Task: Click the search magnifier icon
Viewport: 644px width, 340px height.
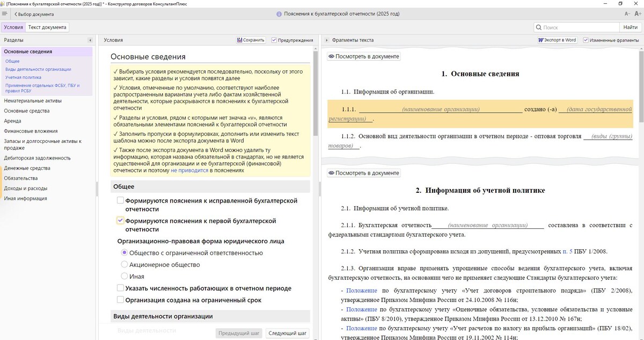Action: [x=539, y=27]
